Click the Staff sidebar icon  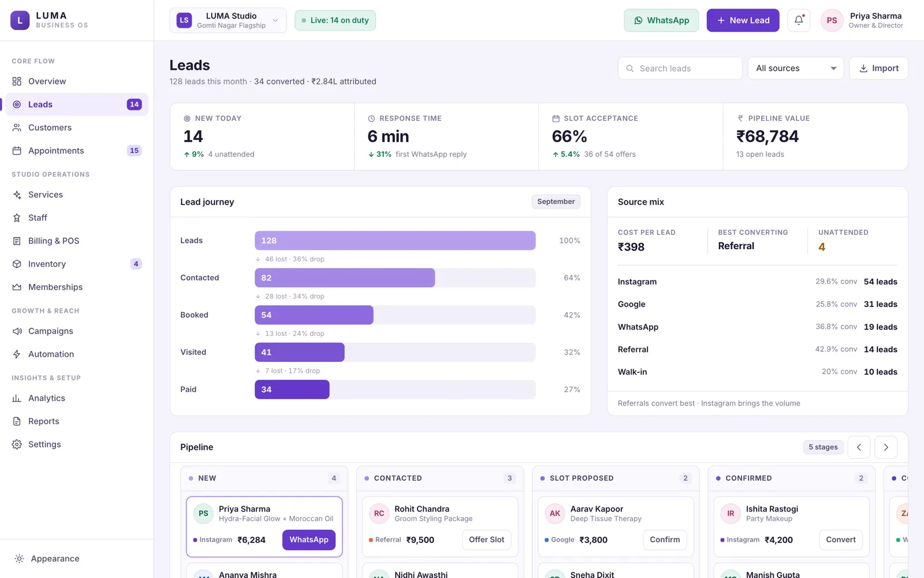pyautogui.click(x=17, y=218)
